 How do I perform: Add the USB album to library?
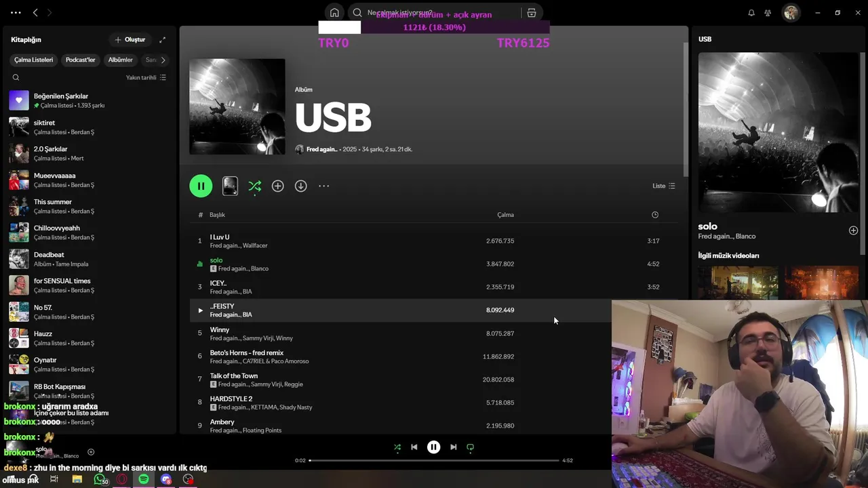pos(278,186)
